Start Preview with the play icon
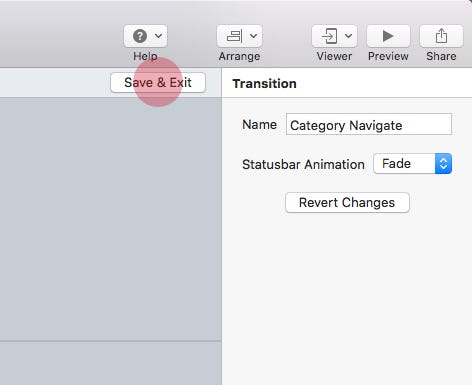The height and width of the screenshot is (385, 472). click(388, 36)
